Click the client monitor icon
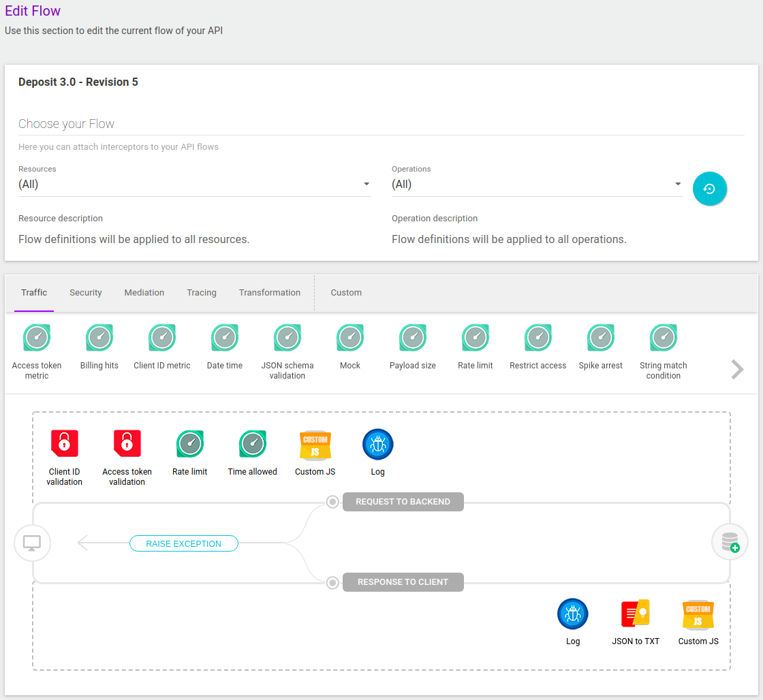The width and height of the screenshot is (763, 700). pos(33,543)
